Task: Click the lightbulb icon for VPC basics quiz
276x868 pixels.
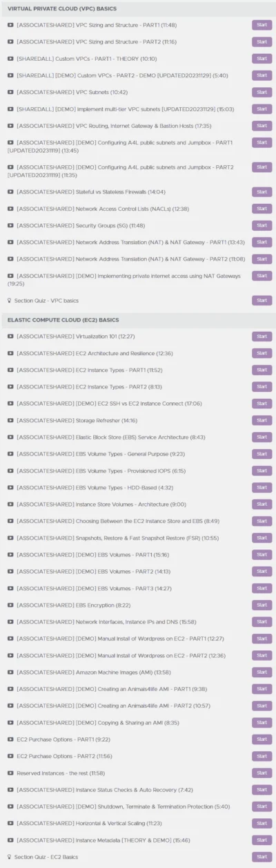Action: pos(10,301)
